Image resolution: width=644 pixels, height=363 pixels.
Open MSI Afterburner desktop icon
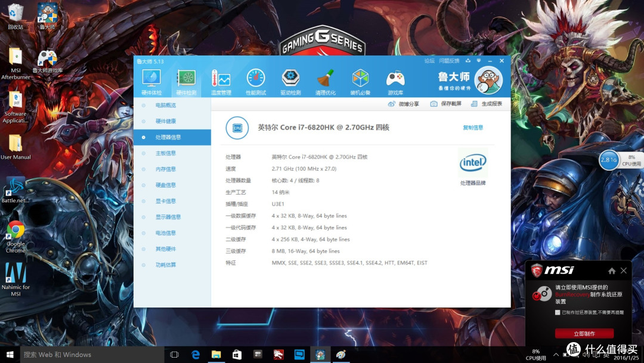click(x=16, y=64)
